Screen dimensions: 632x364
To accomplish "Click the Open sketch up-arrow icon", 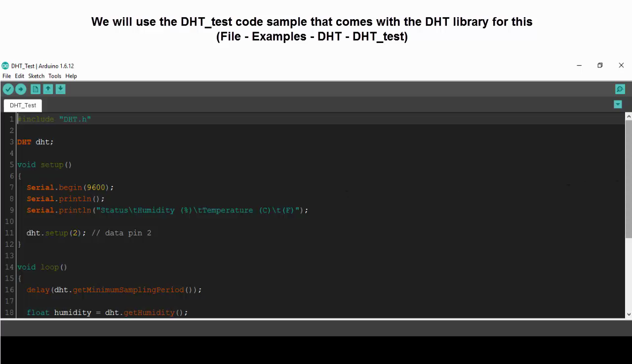I will tap(48, 89).
